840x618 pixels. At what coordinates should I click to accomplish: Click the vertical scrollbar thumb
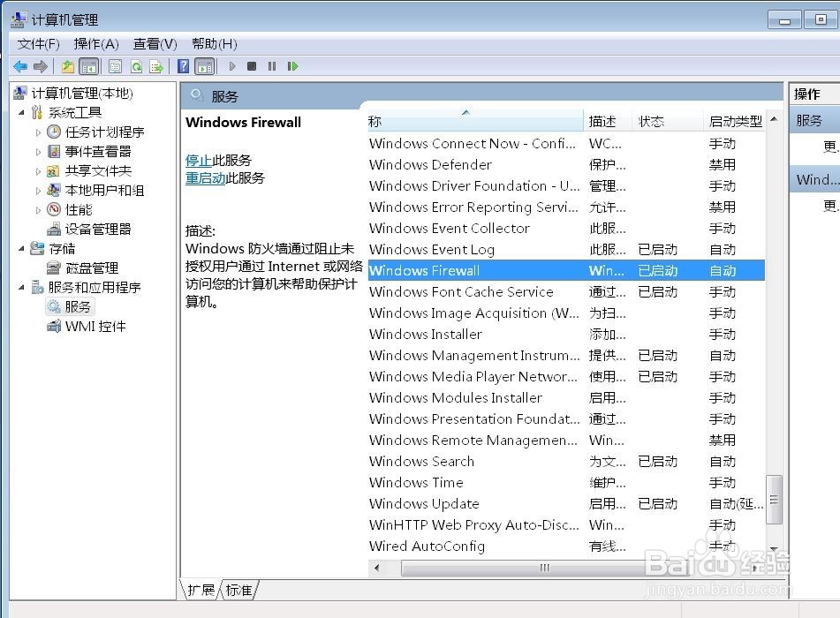tap(774, 499)
